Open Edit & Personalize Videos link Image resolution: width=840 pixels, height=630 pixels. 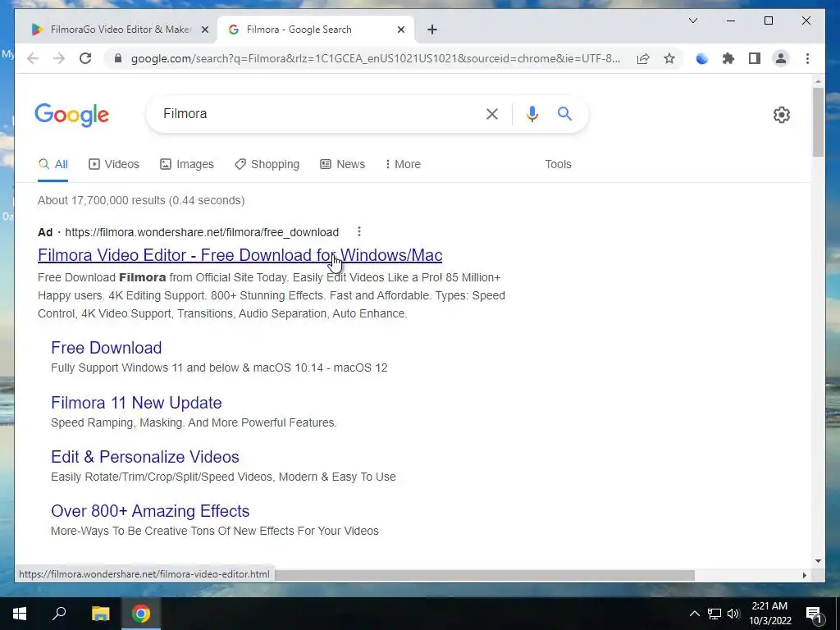coord(144,456)
